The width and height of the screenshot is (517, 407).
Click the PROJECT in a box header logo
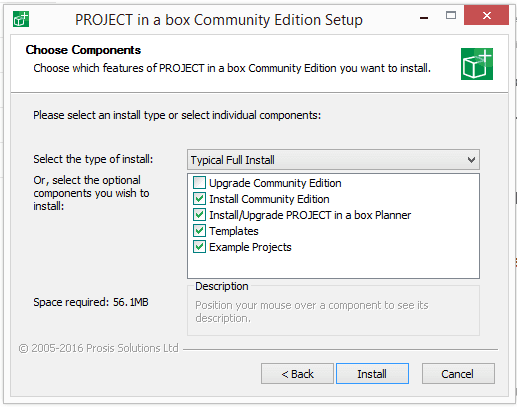[477, 64]
